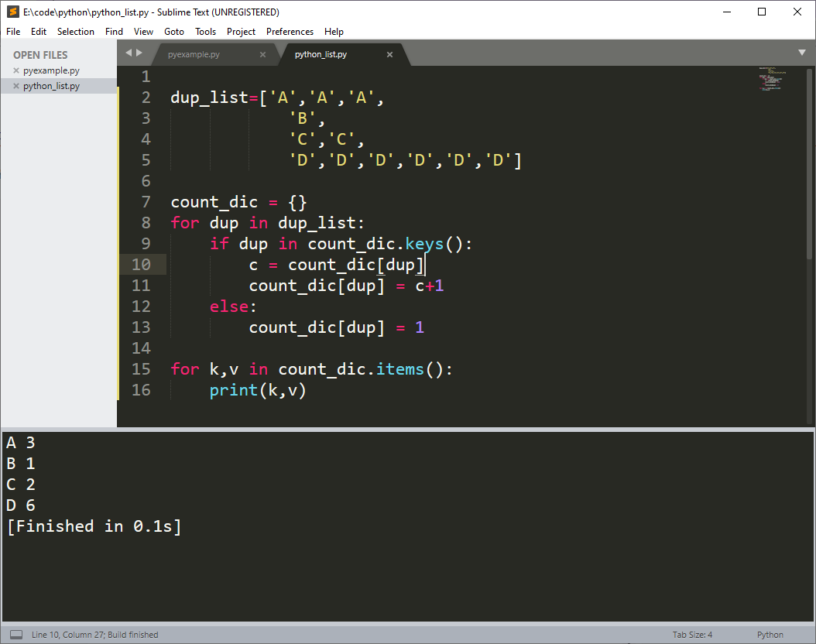Navigate back using the left arrow icon
Image resolution: width=816 pixels, height=644 pixels.
tap(128, 53)
